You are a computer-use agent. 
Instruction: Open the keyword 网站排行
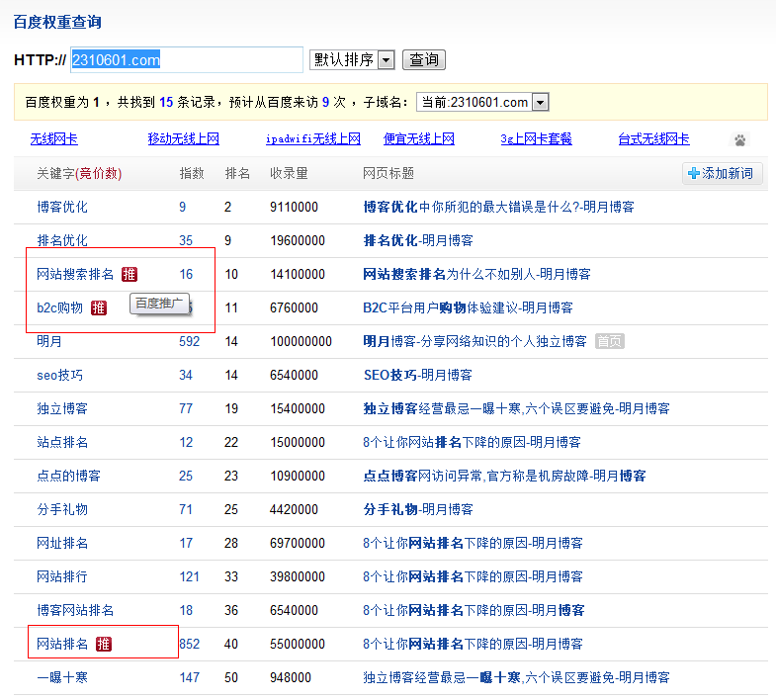(62, 576)
